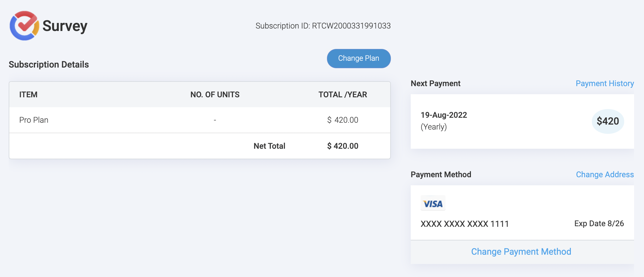Click the Exp Date 8/26 text
644x277 pixels.
[x=599, y=223]
